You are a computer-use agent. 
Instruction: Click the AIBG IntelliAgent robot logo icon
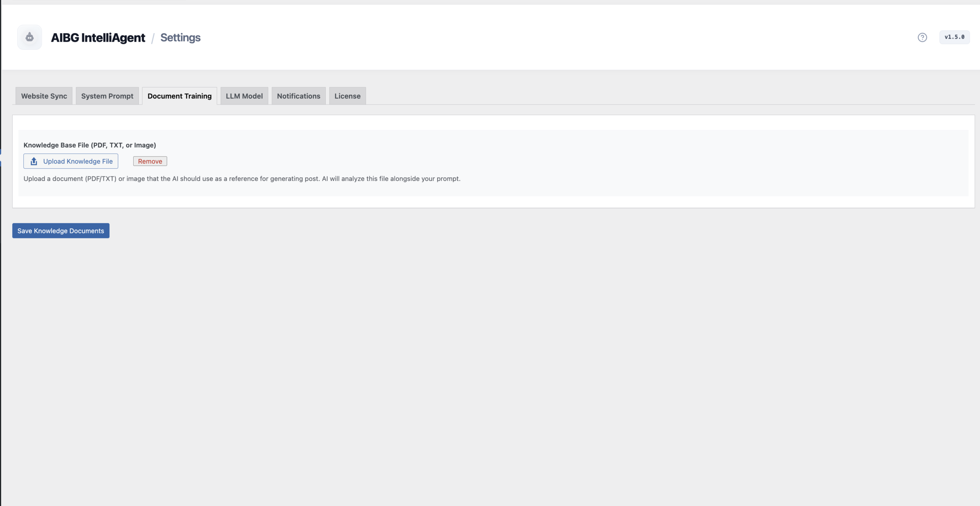click(x=29, y=37)
